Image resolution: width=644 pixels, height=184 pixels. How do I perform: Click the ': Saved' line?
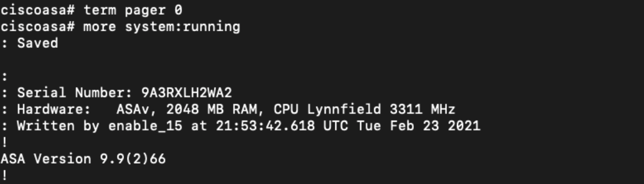coord(30,43)
